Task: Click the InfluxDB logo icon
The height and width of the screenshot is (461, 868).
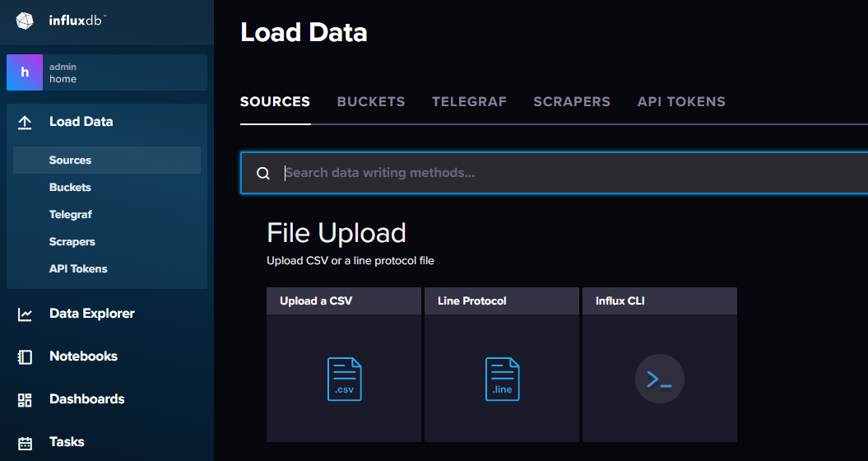Action: tap(25, 21)
